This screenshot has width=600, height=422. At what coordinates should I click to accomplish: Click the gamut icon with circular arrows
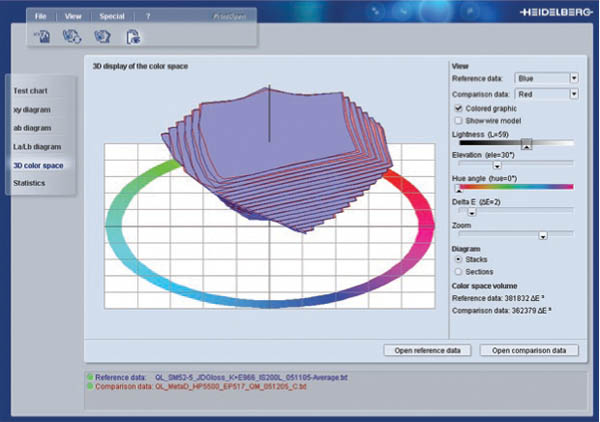[x=71, y=37]
